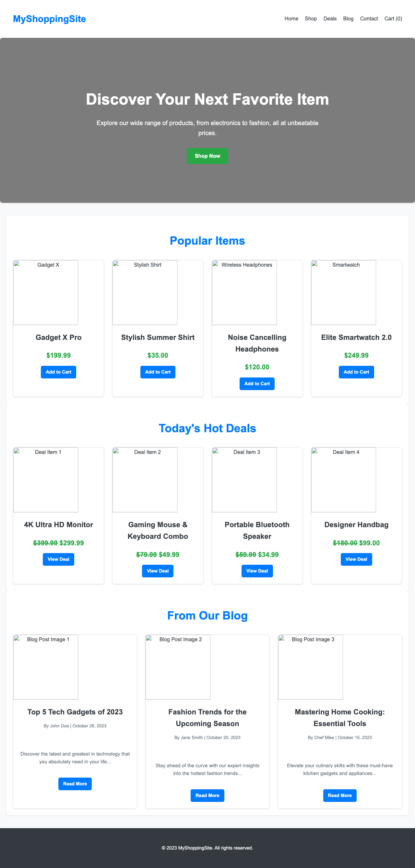The height and width of the screenshot is (868, 415).
Task: Click the MyShoppingSite logo
Action: (49, 19)
